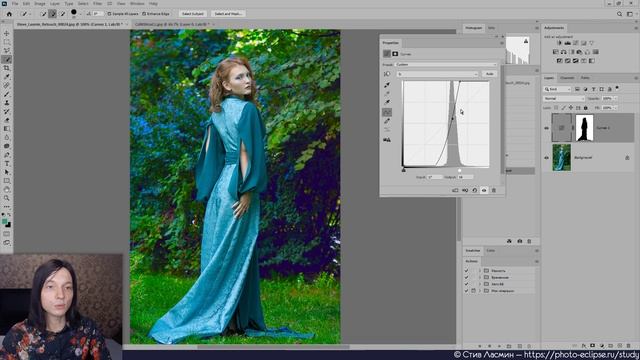The image size is (640, 360).
Task: Choose New selection brush mode
Action: click(43, 14)
